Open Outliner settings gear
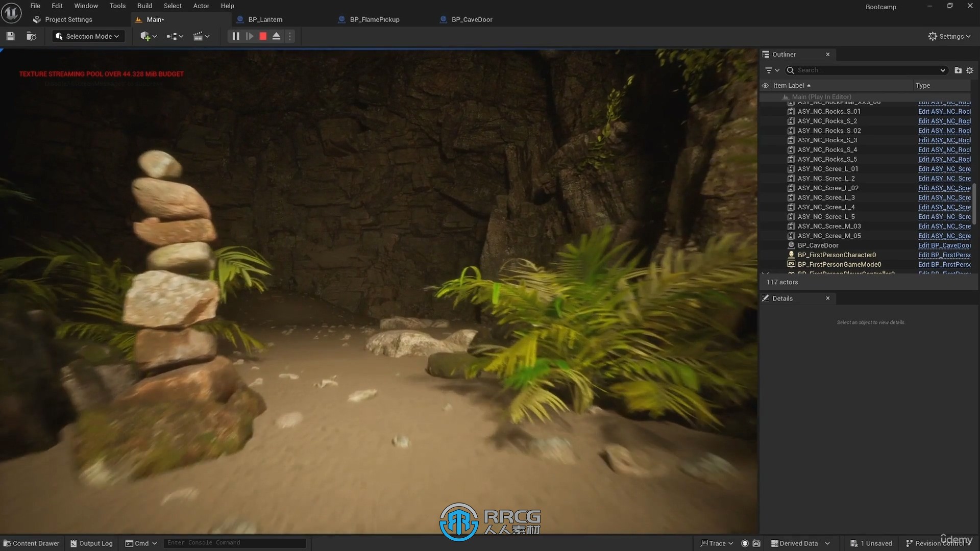Image resolution: width=980 pixels, height=551 pixels. pos(970,70)
